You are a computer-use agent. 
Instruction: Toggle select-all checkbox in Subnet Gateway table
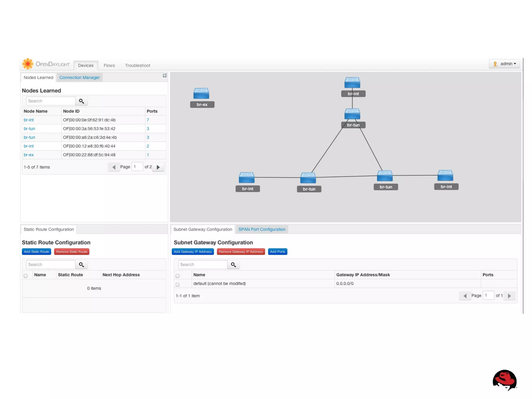pos(177,276)
